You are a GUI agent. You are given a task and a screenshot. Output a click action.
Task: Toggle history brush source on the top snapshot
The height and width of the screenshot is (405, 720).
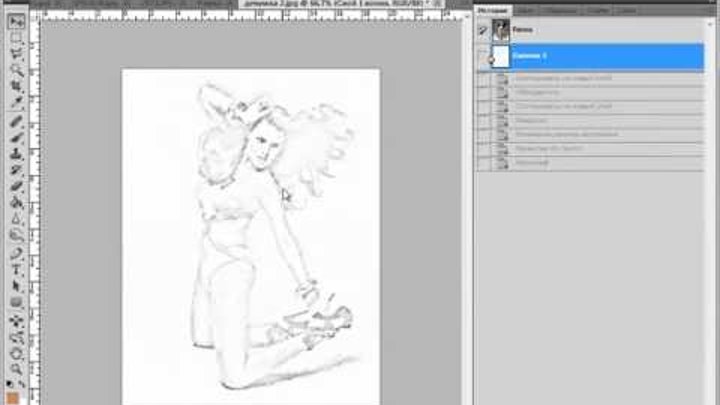(484, 31)
